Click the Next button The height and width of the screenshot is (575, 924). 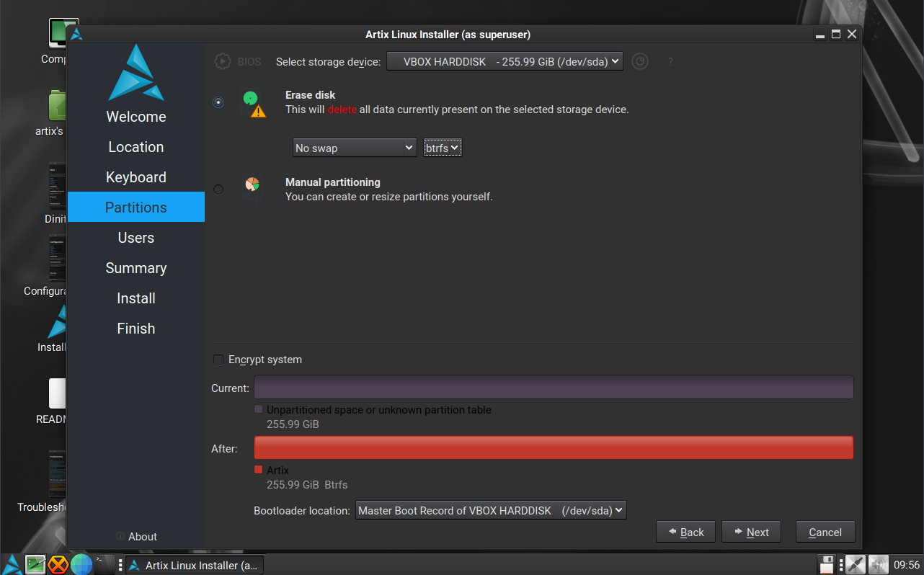point(750,532)
